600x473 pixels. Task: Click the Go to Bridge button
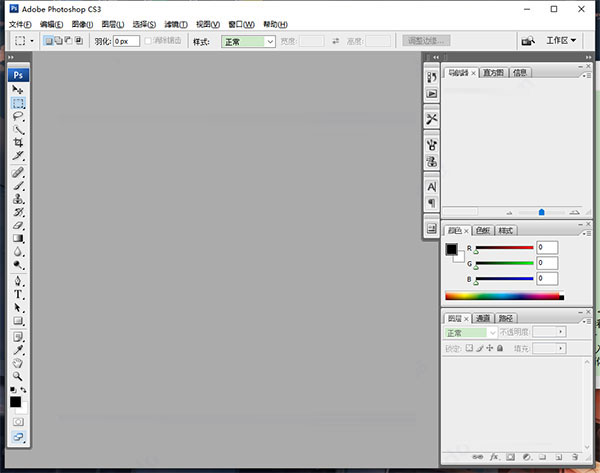[x=528, y=41]
